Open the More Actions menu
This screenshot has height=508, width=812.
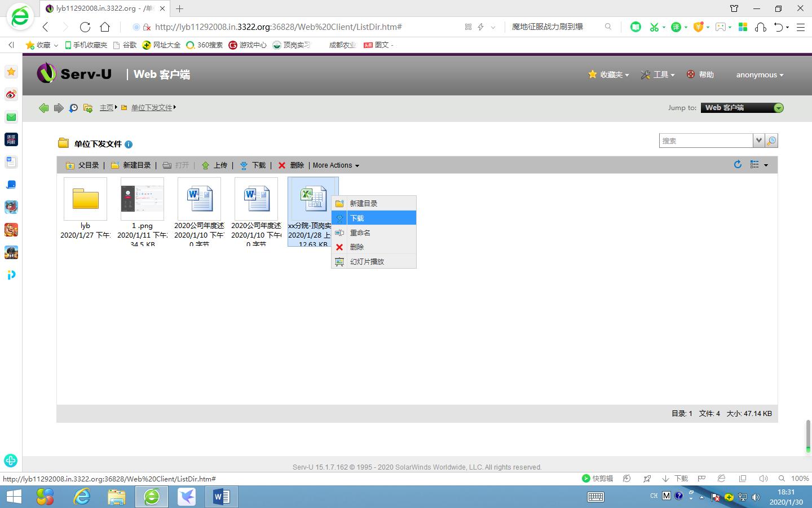pyautogui.click(x=335, y=165)
